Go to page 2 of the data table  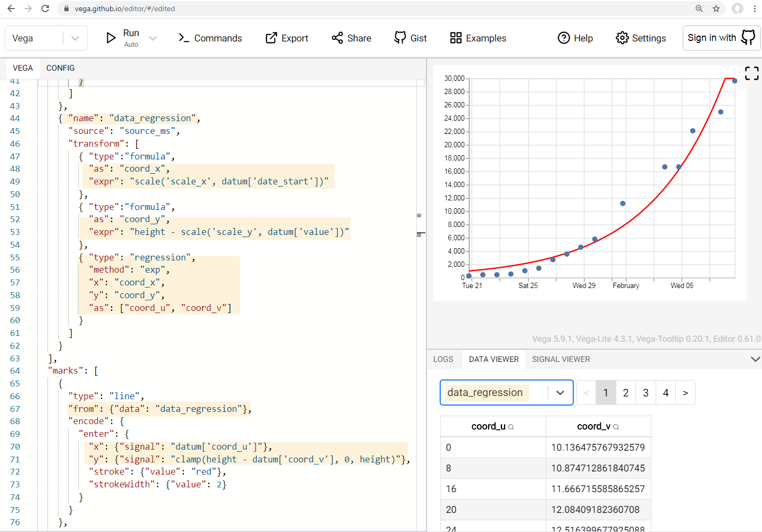[625, 392]
